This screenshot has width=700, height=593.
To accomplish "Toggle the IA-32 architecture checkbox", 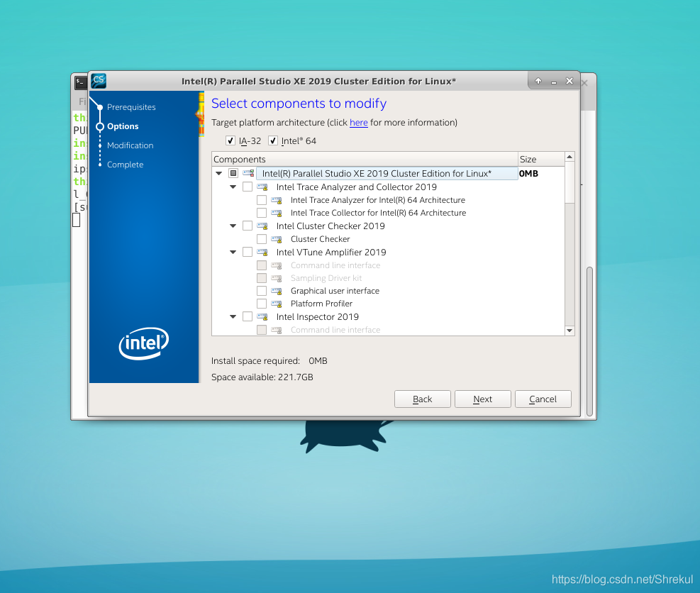I will click(230, 140).
